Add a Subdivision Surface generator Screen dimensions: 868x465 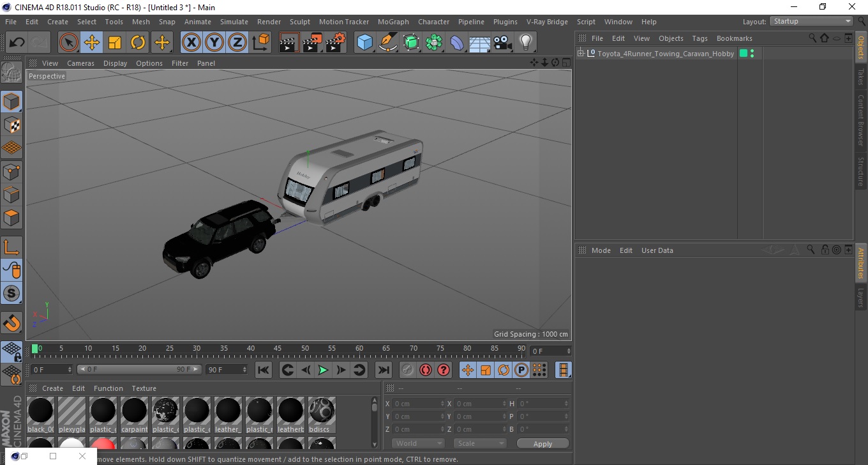[412, 43]
